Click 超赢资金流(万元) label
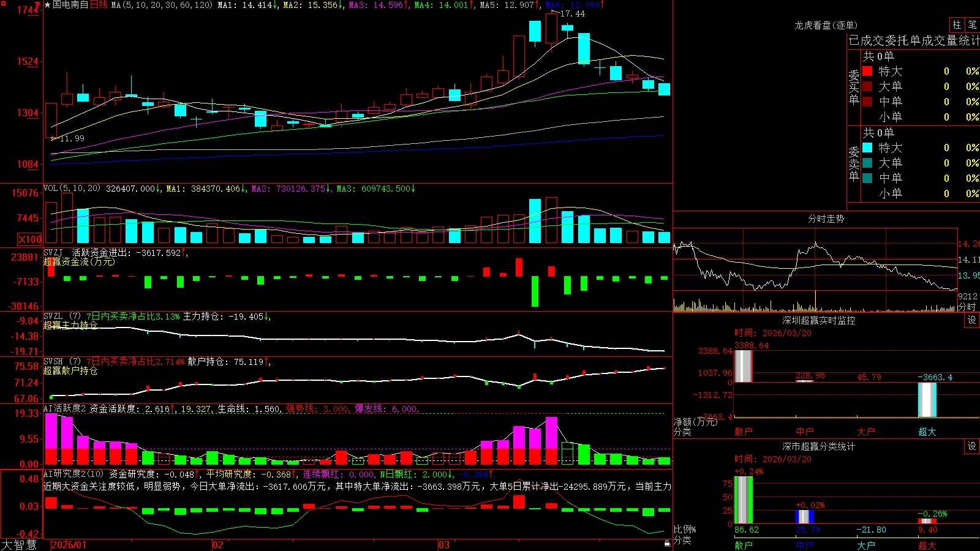 pos(79,261)
